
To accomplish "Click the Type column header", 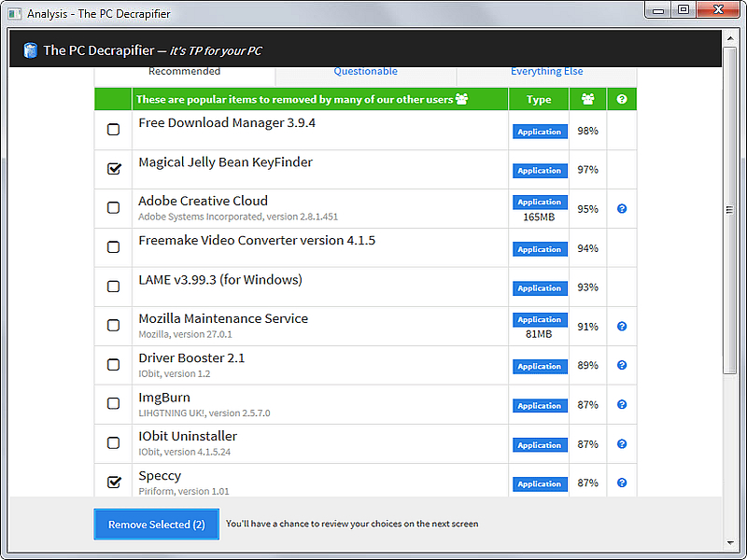I will [x=539, y=99].
